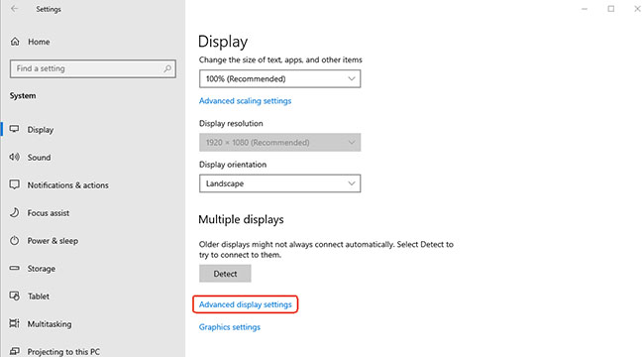The height and width of the screenshot is (357, 644).
Task: Click the Display monitor icon in sidebar
Action: (x=15, y=129)
